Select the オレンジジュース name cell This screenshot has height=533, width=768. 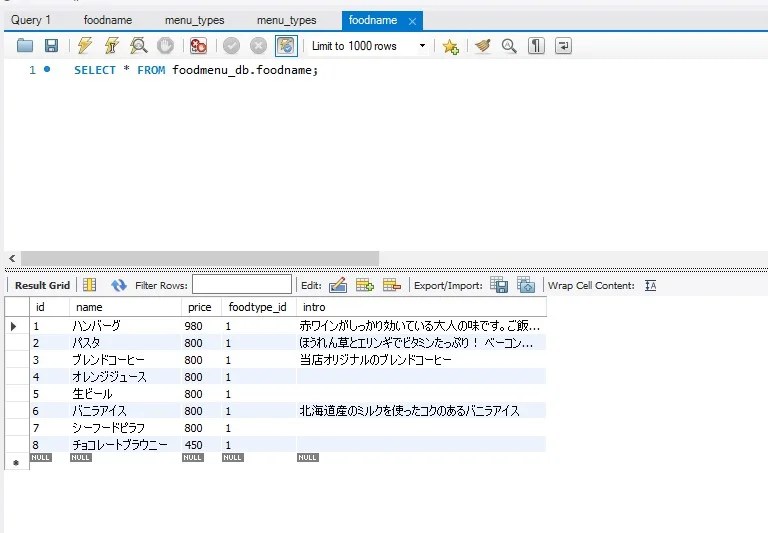125,377
